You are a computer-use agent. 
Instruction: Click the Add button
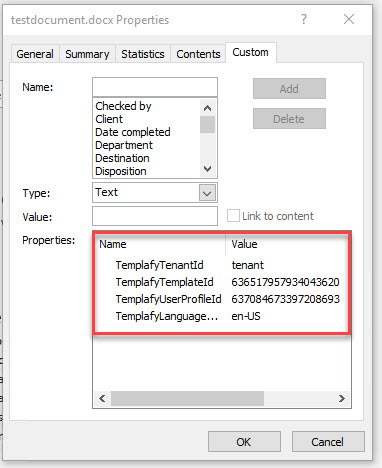pos(289,89)
